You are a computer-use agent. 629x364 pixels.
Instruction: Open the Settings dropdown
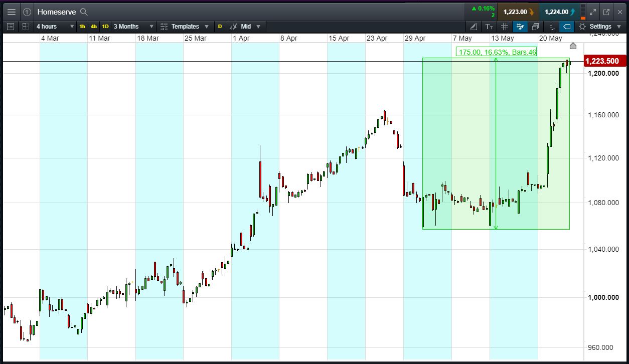point(600,27)
